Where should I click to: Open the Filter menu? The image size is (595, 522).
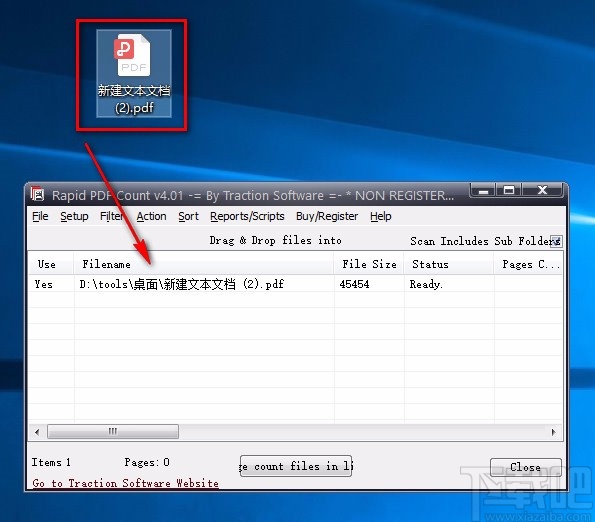pos(111,216)
